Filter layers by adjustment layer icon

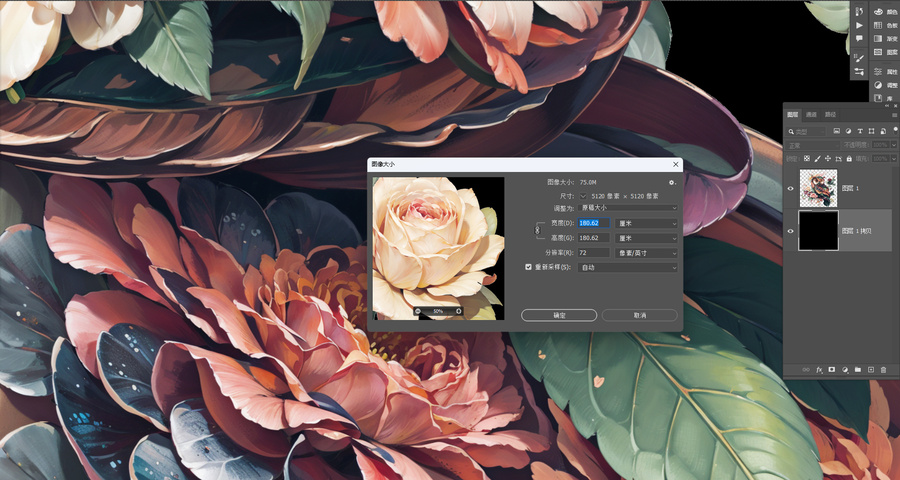click(848, 131)
